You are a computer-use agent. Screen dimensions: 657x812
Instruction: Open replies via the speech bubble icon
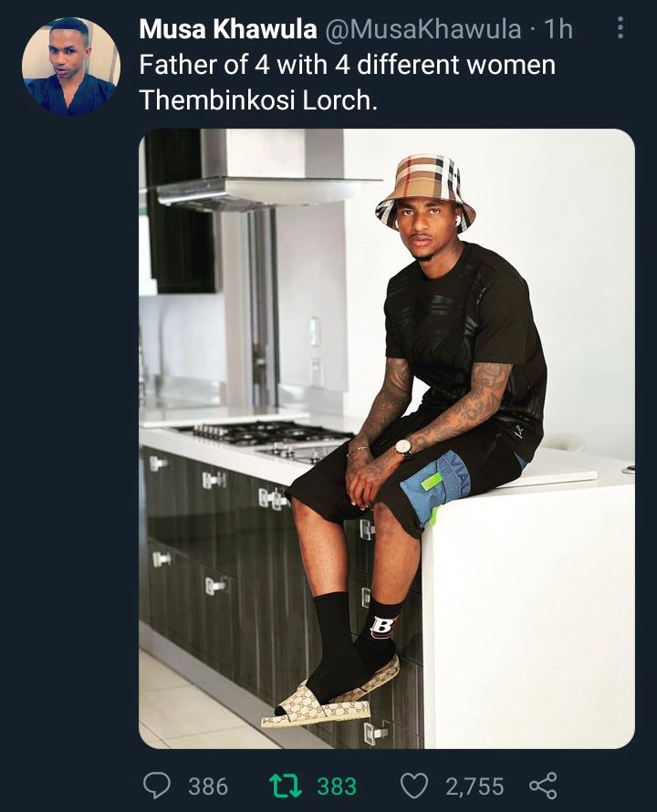coord(156,786)
